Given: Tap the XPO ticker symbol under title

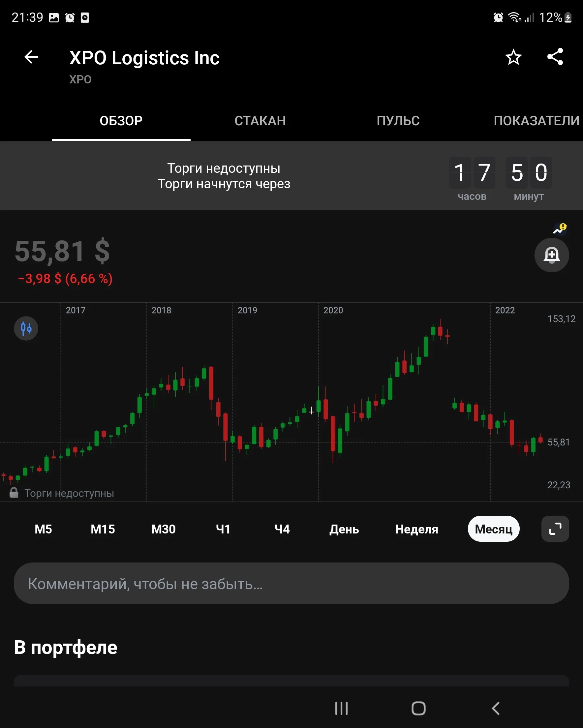Looking at the screenshot, I should [80, 79].
